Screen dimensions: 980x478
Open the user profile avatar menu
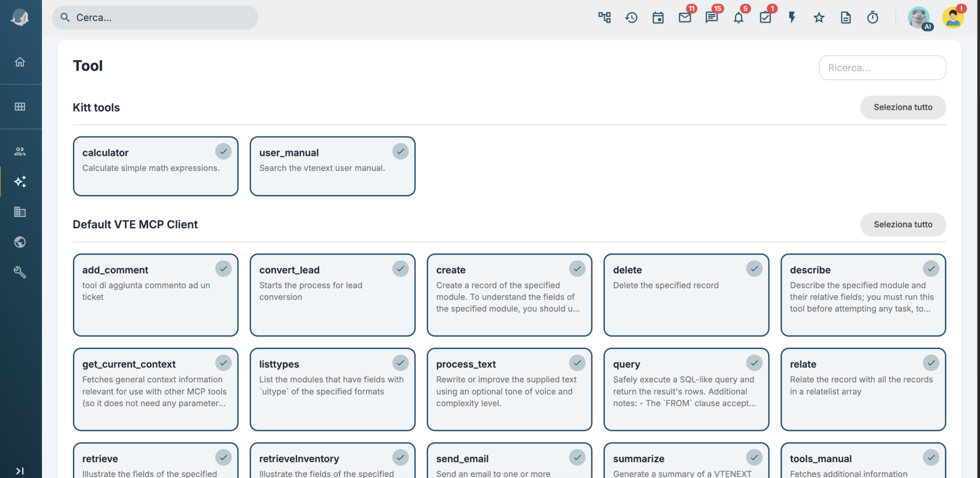click(953, 18)
